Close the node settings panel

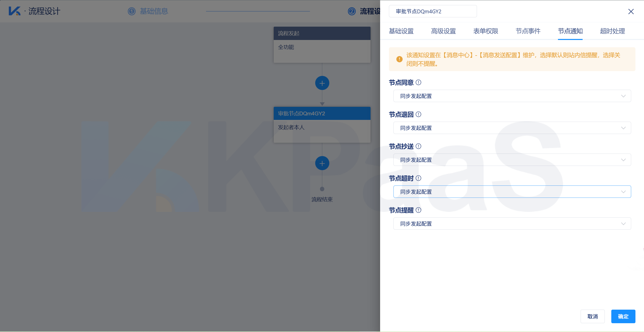click(x=631, y=12)
